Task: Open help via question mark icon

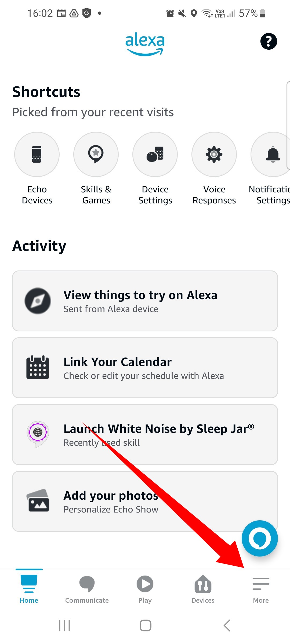Action: (269, 41)
